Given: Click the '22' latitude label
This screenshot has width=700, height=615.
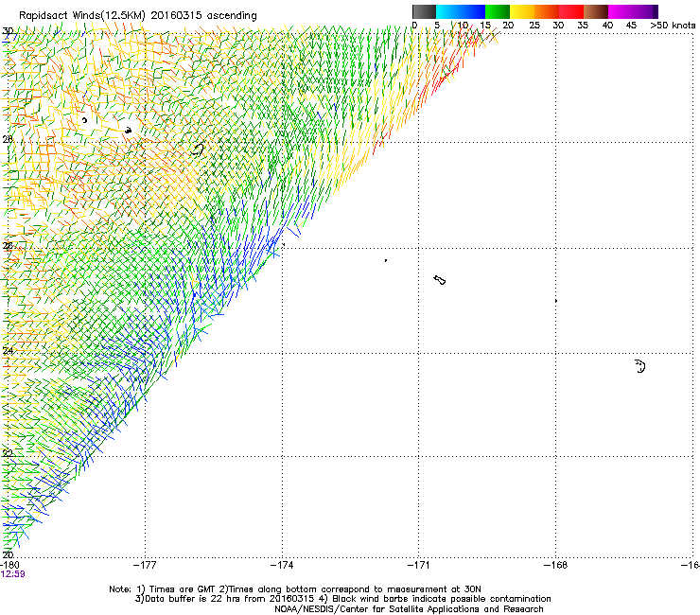Looking at the screenshot, I should click(x=8, y=453).
